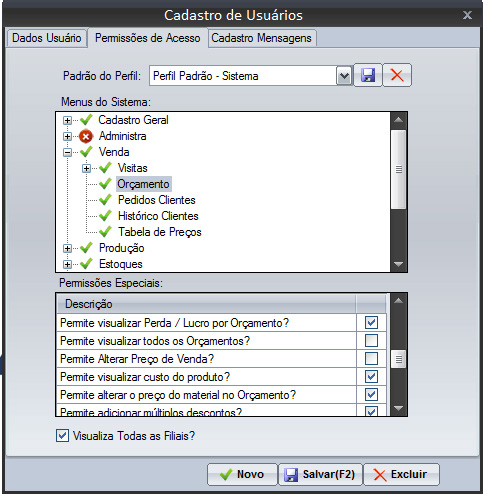Click the green checkmark next to Orçamento

[x=105, y=184]
